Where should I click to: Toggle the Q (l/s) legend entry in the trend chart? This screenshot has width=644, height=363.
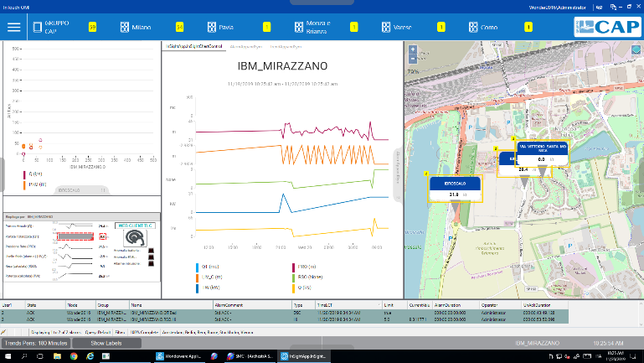click(x=301, y=288)
